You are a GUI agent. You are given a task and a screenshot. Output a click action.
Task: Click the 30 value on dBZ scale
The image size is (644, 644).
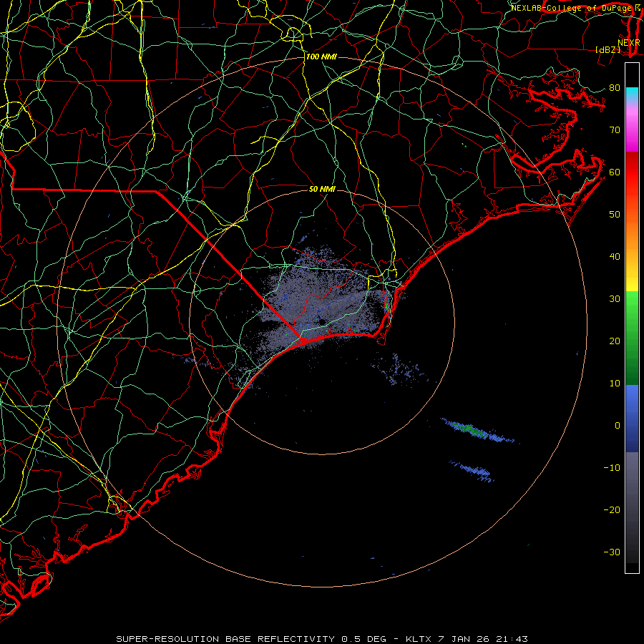615,298
